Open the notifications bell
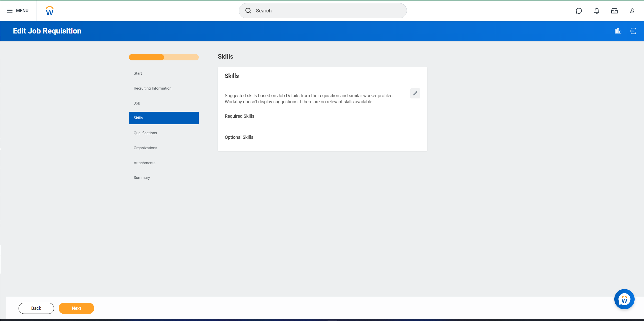This screenshot has height=321, width=644. (x=597, y=11)
